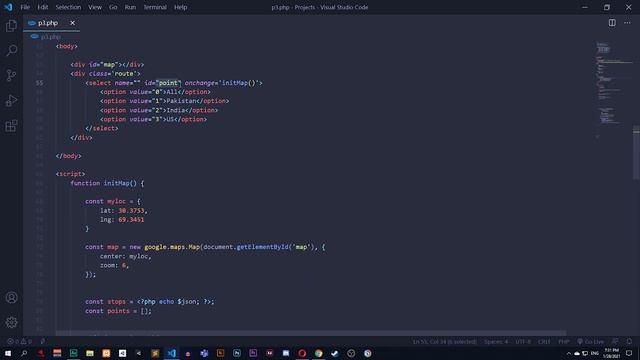
Task: Open the Explorer view in activity bar
Action: coord(11,26)
